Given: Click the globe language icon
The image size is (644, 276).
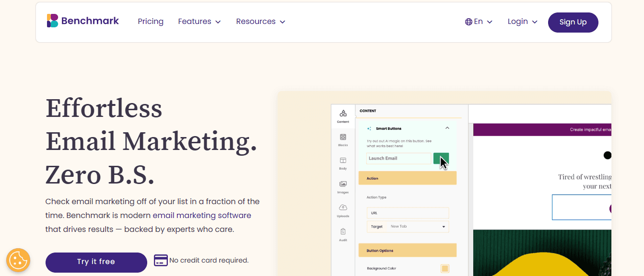Looking at the screenshot, I should [468, 21].
